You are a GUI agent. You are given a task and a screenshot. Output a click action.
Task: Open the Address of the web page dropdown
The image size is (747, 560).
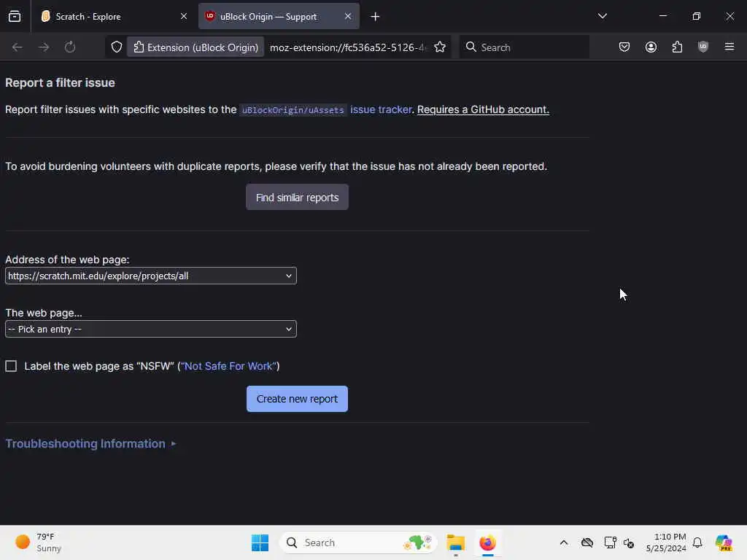pyautogui.click(x=150, y=276)
